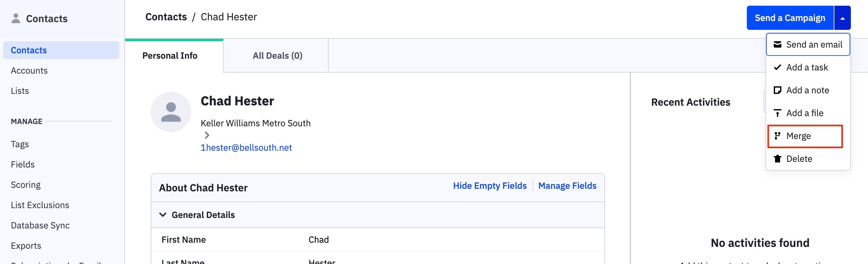Select the Personal Info tab
Screen dimensions: 868x264
coord(170,56)
